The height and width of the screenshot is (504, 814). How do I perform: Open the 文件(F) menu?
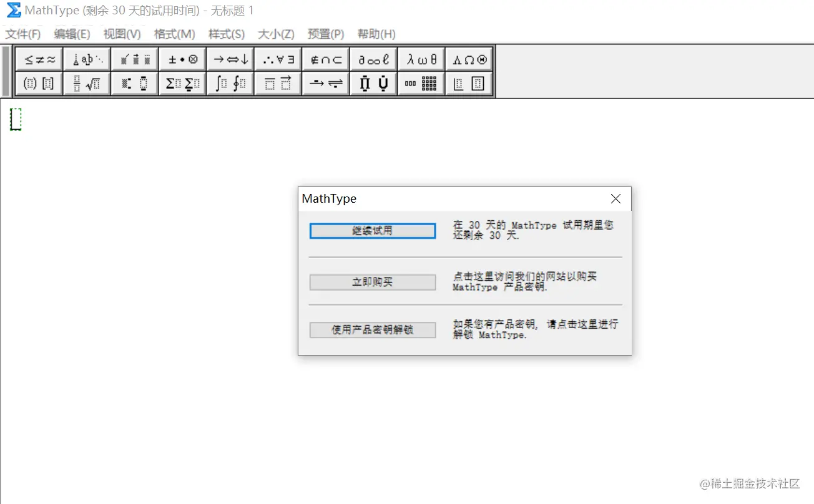[23, 34]
